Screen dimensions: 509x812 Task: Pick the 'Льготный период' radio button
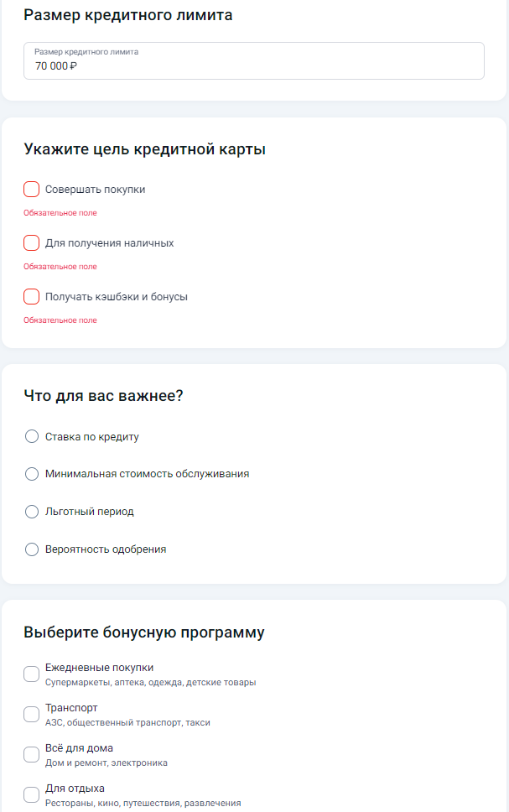pos(32,512)
